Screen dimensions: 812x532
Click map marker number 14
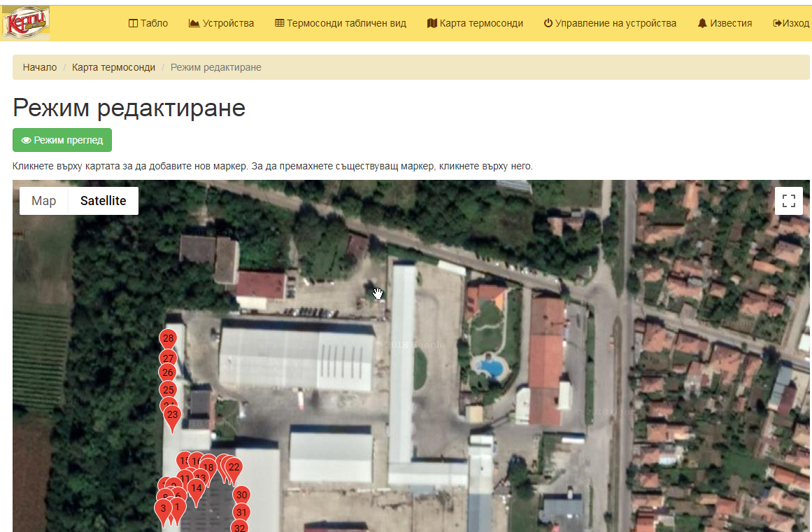196,489
